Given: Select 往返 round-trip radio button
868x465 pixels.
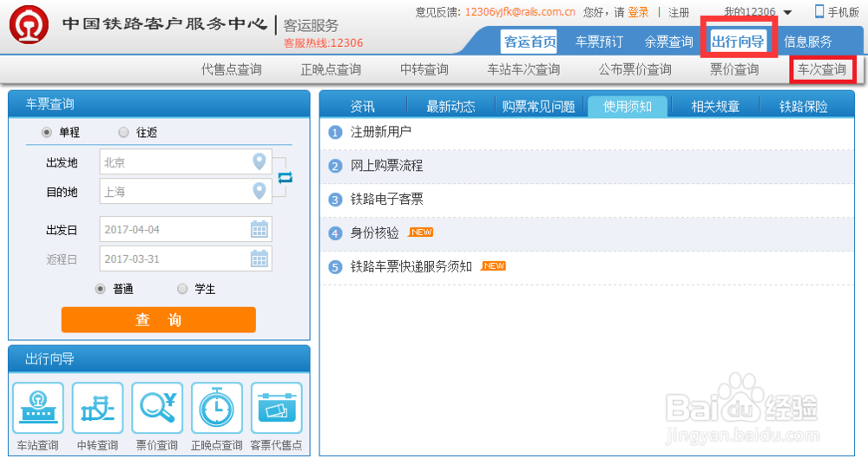Looking at the screenshot, I should pos(123,133).
